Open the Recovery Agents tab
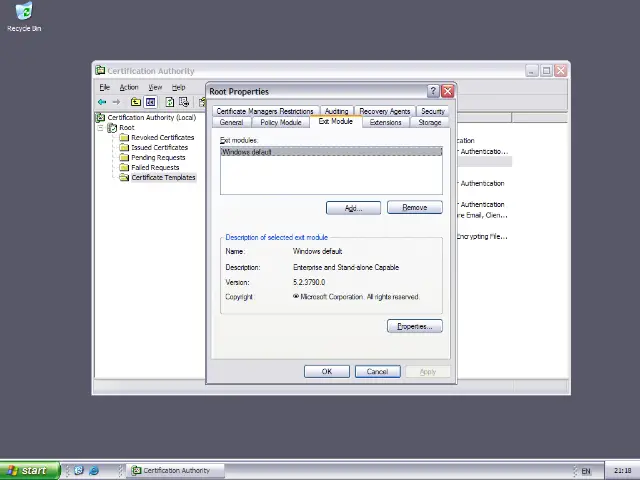 click(384, 111)
